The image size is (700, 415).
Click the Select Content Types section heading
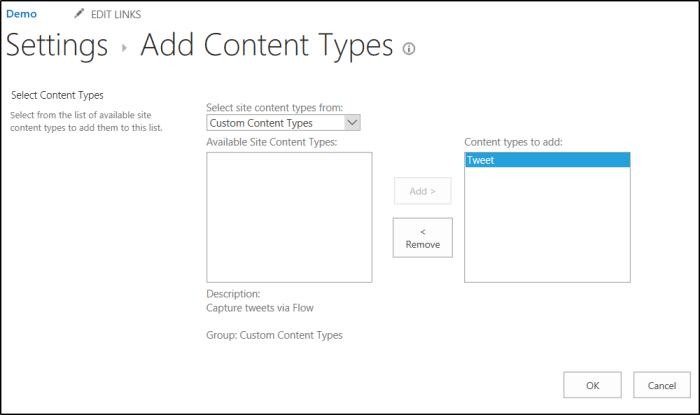click(x=57, y=96)
